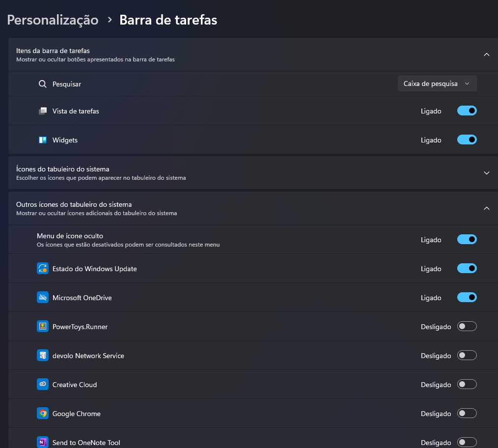Image resolution: width=498 pixels, height=448 pixels.
Task: Click the Widgets label text
Action: 65,140
